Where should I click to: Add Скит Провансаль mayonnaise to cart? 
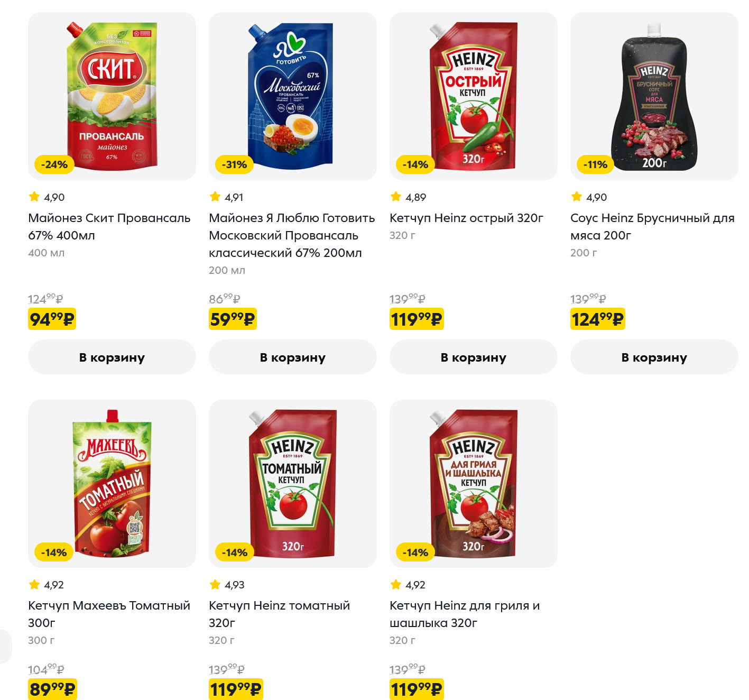pyautogui.click(x=112, y=357)
